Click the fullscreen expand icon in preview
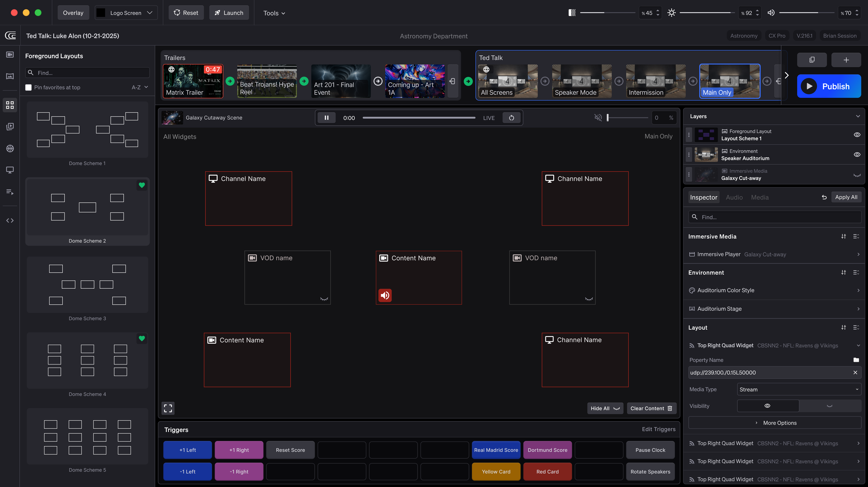 (168, 408)
